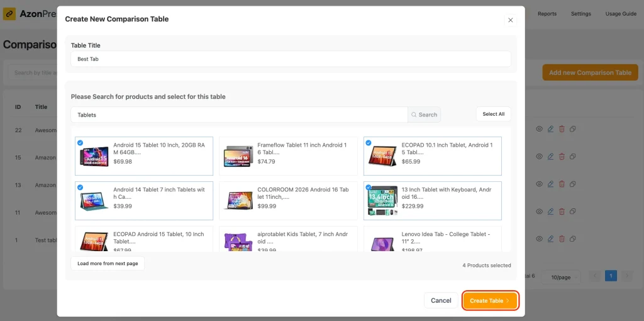
Task: Select the aiprotablet Kids Tablet thumbnail
Action: click(x=238, y=242)
